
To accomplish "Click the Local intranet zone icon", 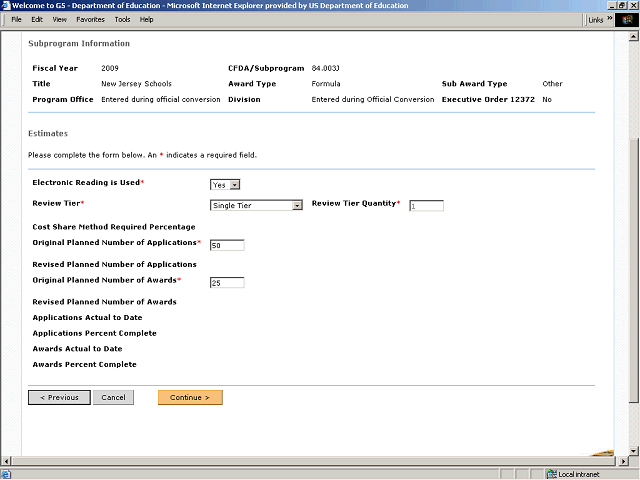I will tap(552, 474).
